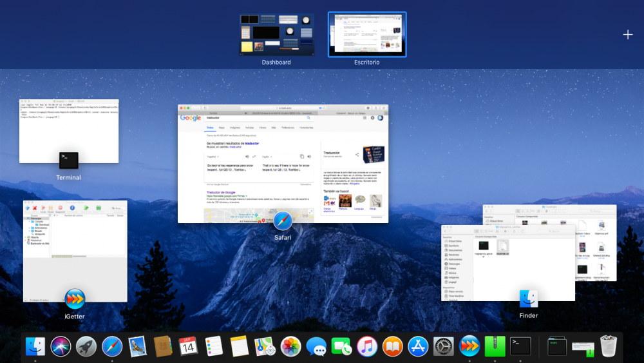Image resolution: width=644 pixels, height=363 pixels.
Task: Select README file in front Finder window
Action: (503, 248)
